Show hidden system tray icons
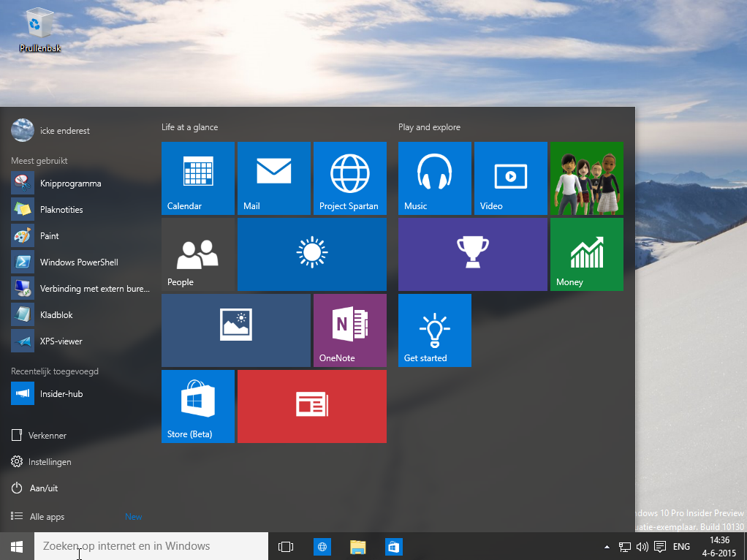The image size is (747, 560). 607,547
